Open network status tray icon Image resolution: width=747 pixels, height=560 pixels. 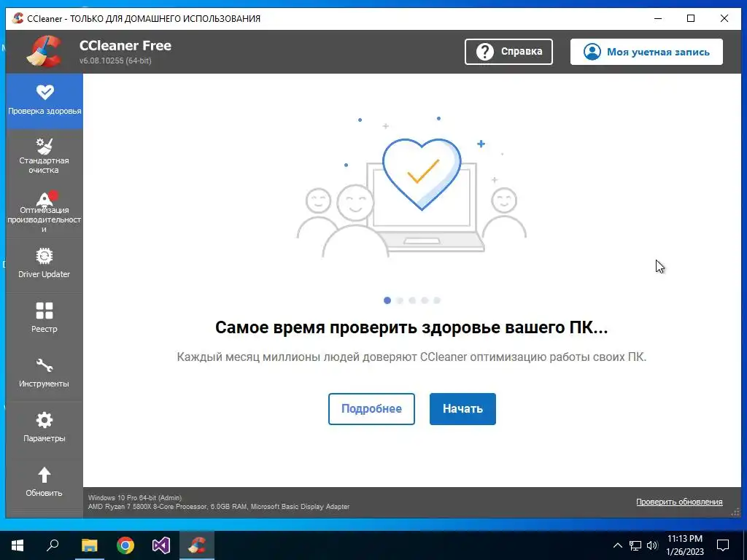[x=635, y=545]
